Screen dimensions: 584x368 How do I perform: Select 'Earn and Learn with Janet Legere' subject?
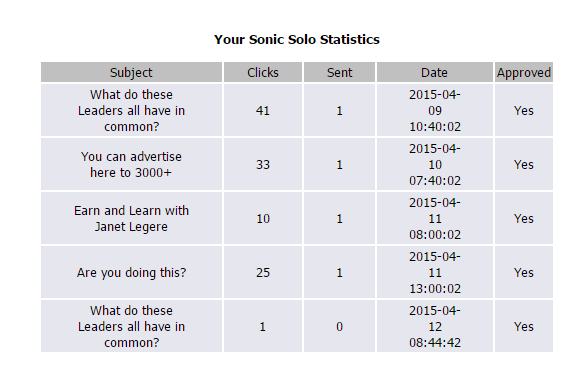[x=131, y=218]
